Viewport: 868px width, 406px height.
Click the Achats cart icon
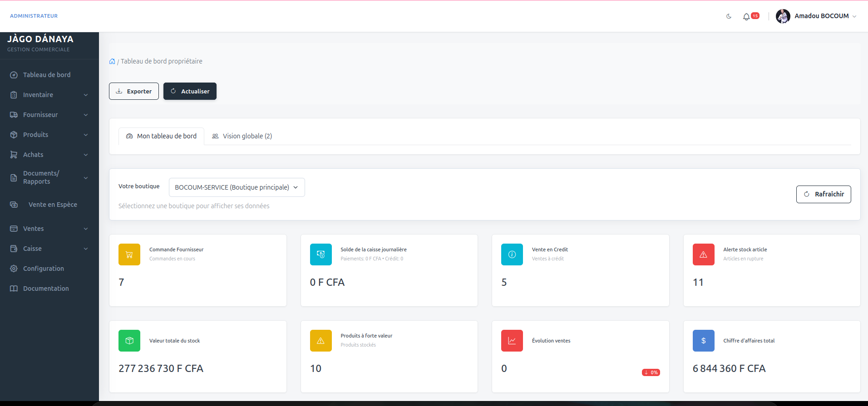(14, 155)
